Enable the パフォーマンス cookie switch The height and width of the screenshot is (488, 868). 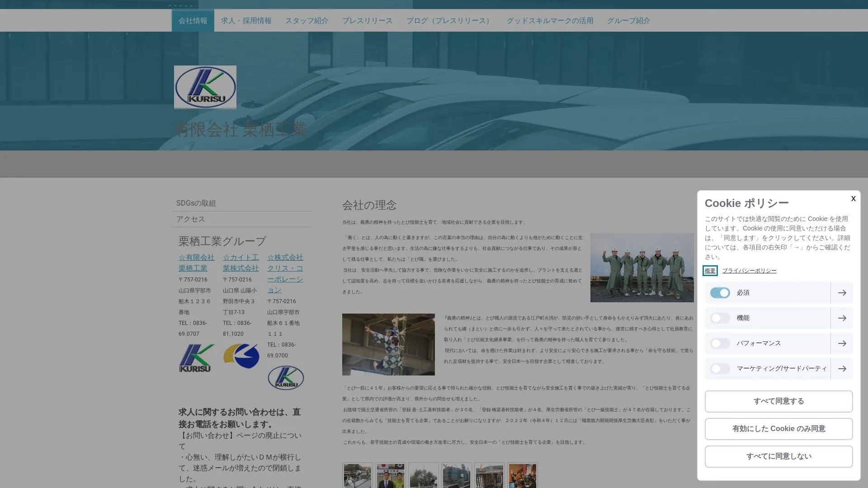(720, 343)
